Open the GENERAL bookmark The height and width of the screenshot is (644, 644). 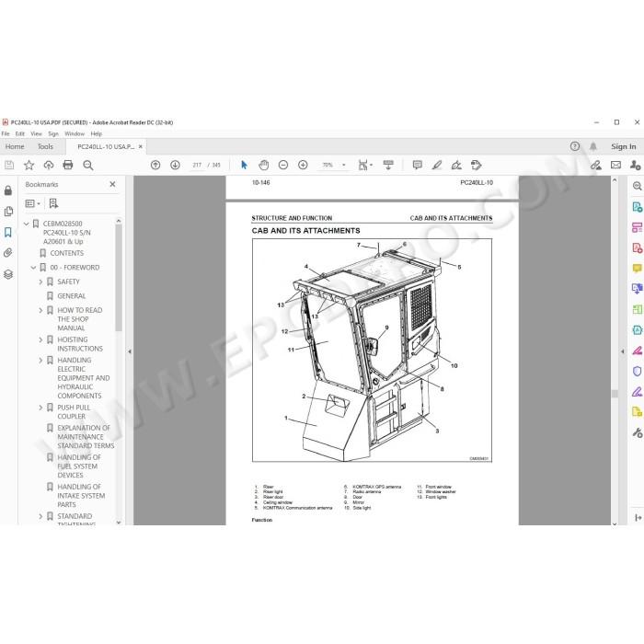72,296
